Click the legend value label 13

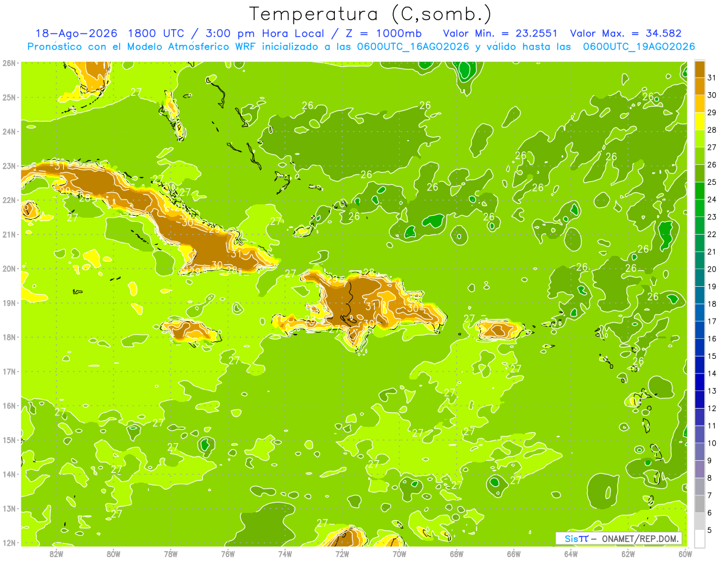pyautogui.click(x=712, y=391)
